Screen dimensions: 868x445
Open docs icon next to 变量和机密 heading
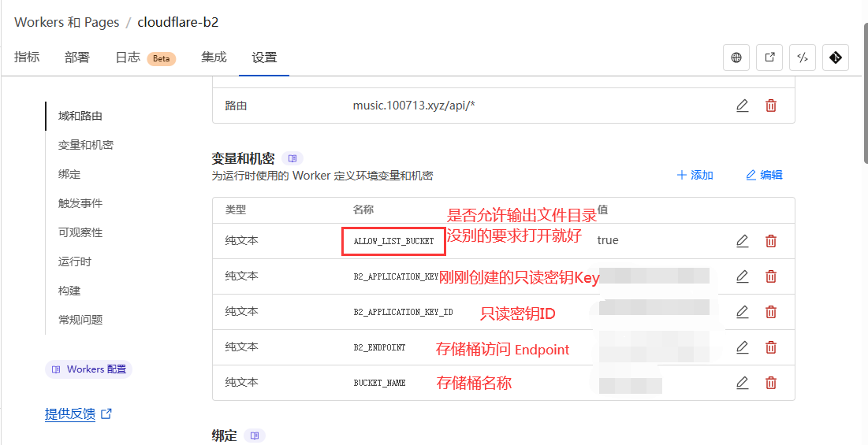click(292, 158)
